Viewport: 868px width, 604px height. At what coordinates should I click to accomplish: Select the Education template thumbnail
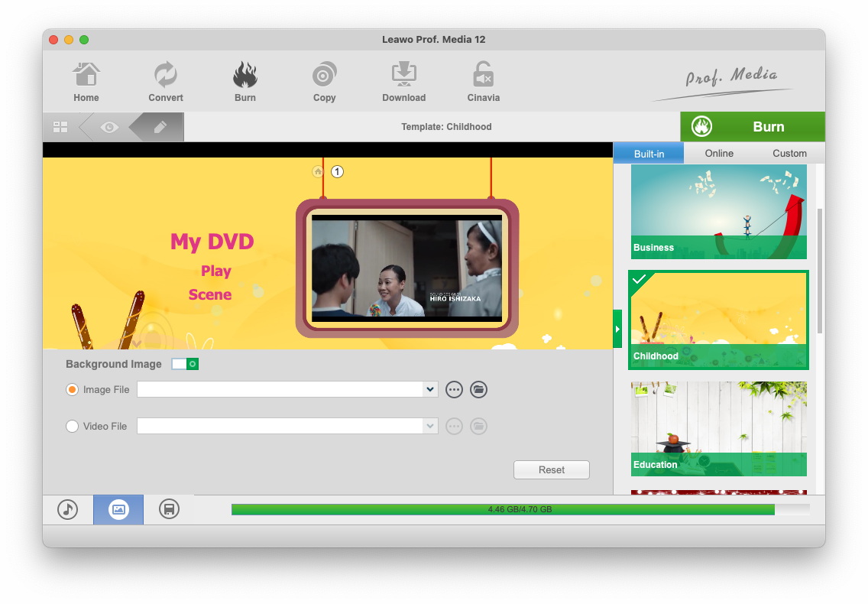pyautogui.click(x=718, y=428)
